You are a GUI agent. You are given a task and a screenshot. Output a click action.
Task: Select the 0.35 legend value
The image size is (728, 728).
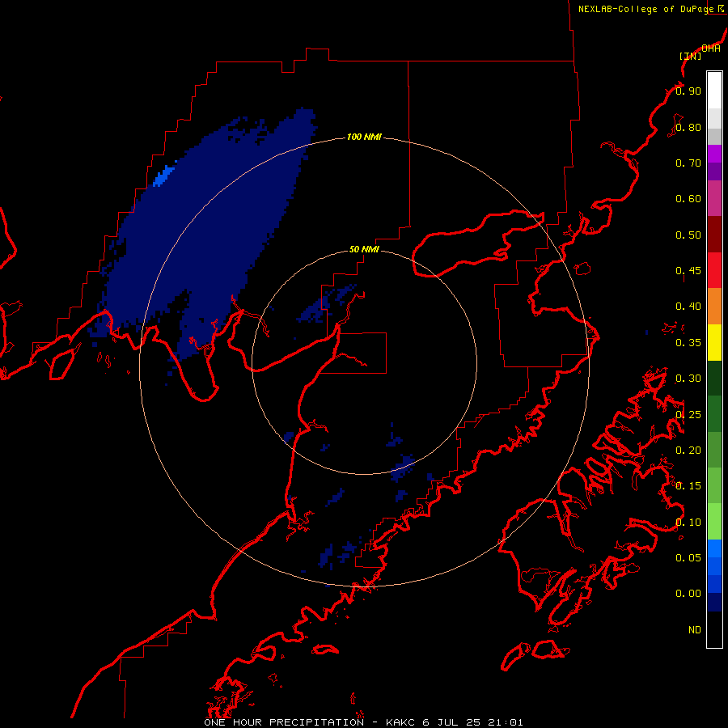[688, 343]
